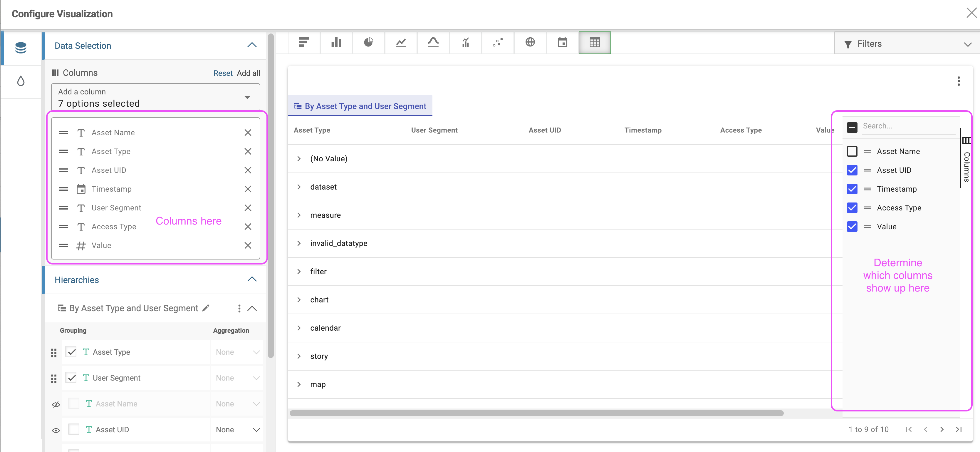Jump to last page of table
The width and height of the screenshot is (980, 452).
[959, 429]
